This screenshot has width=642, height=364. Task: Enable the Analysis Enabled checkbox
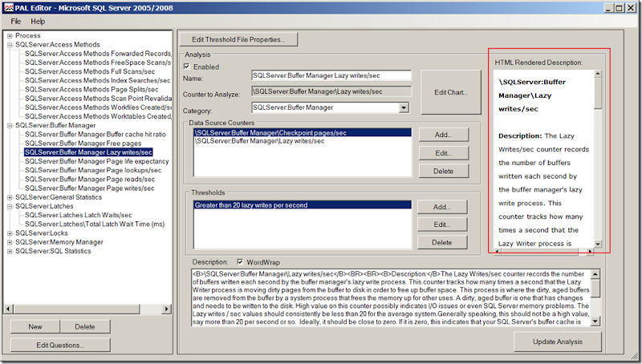(188, 67)
